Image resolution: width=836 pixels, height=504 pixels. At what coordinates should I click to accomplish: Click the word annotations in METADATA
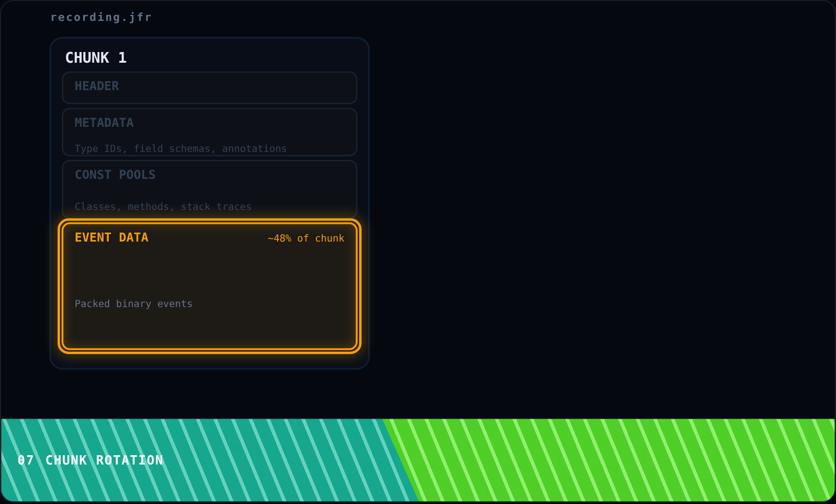(x=254, y=149)
